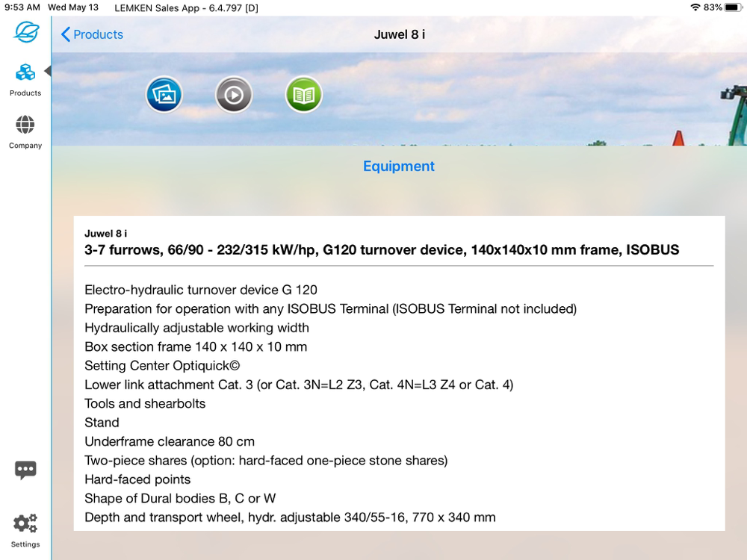Select 'Electro-hydraulic turnover device G 120' line

200,290
